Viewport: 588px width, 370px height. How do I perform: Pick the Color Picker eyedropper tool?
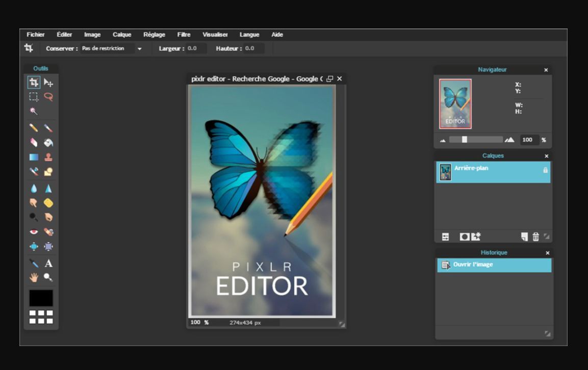click(x=34, y=263)
